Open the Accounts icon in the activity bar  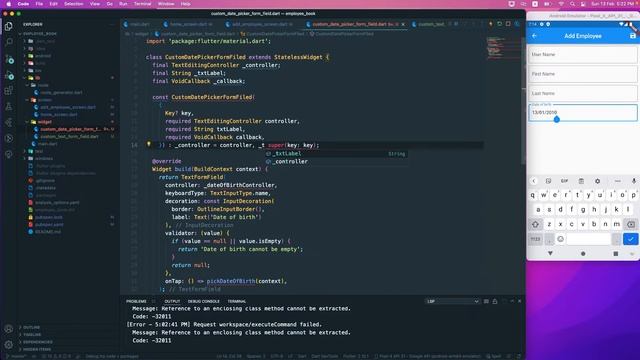click(x=9, y=329)
